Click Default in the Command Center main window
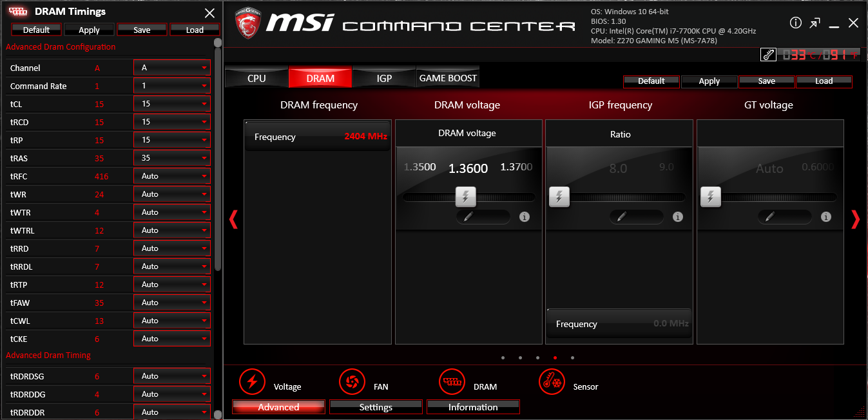Viewport: 868px width, 420px height. (x=651, y=81)
